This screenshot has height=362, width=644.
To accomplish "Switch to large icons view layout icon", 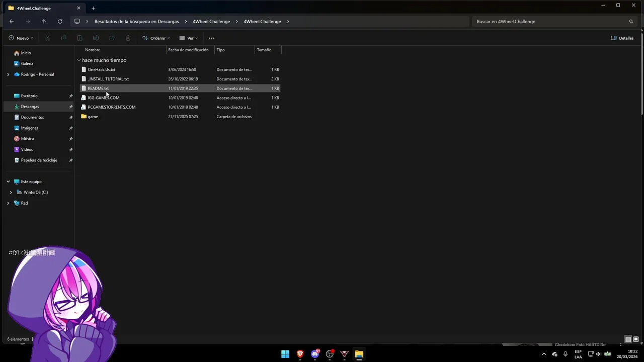I will [636, 339].
